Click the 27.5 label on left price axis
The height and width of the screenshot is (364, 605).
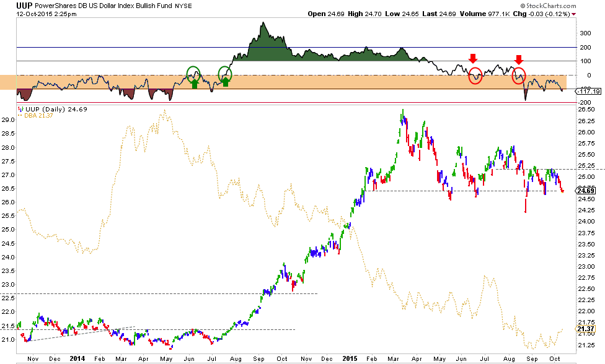[x=7, y=162]
